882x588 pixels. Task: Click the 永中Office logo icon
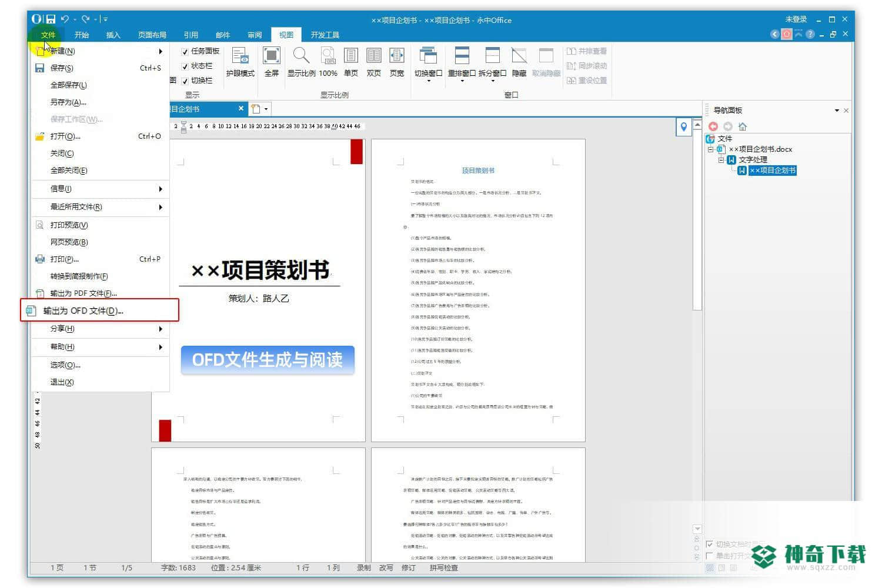tap(37, 19)
